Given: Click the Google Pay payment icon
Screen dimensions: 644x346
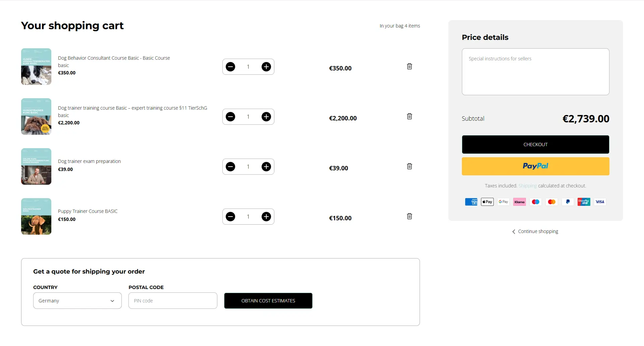Looking at the screenshot, I should 503,201.
